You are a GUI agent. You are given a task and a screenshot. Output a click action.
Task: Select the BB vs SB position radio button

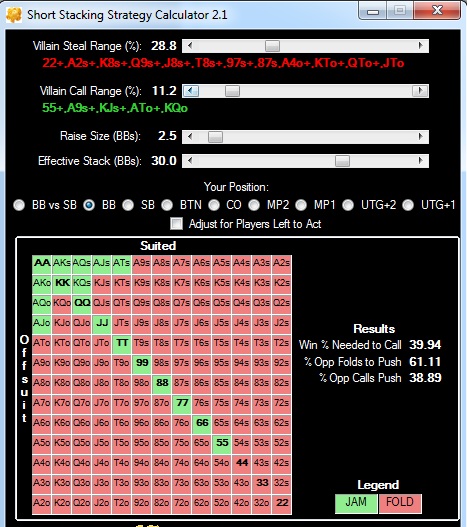(19, 205)
